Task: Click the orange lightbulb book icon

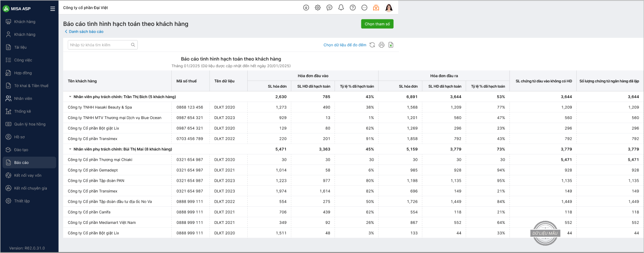Action: click(376, 8)
